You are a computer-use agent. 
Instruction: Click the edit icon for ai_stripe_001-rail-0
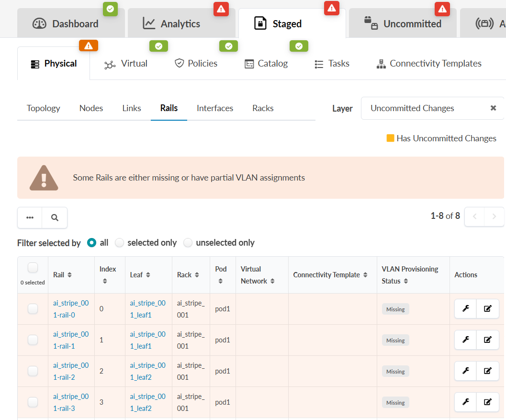488,308
